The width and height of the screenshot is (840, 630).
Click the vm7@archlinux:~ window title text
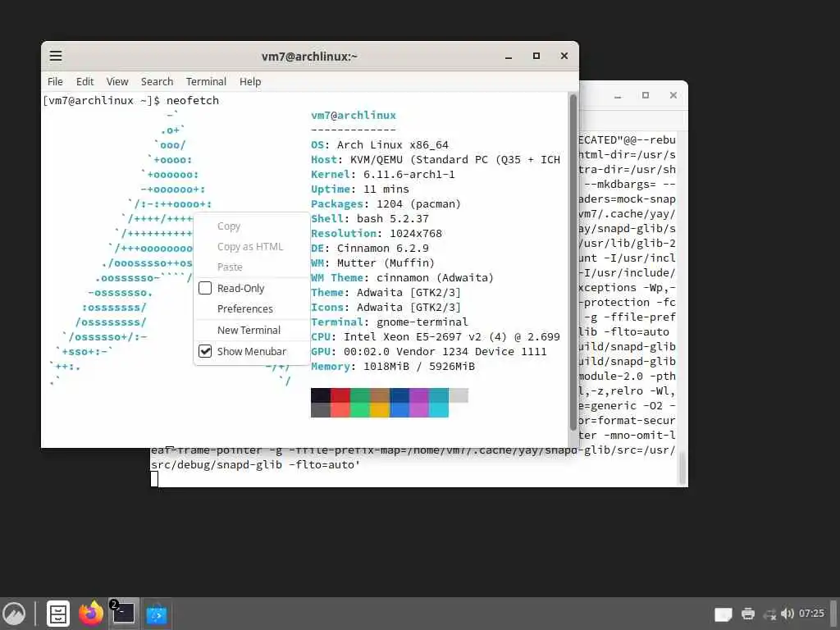click(x=309, y=57)
